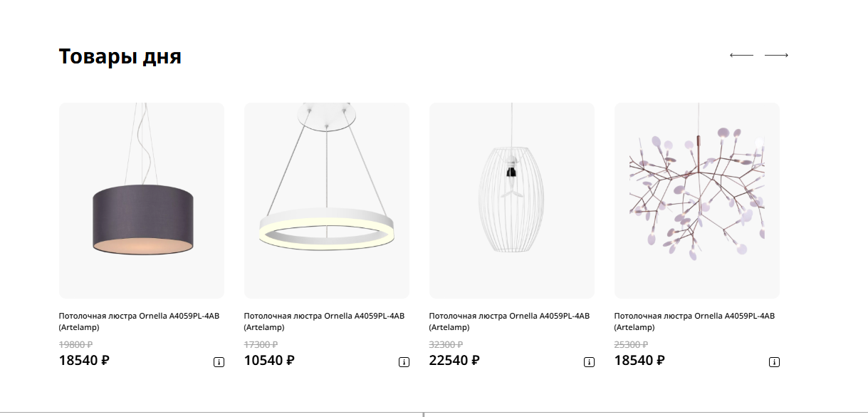The image size is (868, 417).
Task: Open the grey drum-shade pendant lamp image
Action: 142,200
